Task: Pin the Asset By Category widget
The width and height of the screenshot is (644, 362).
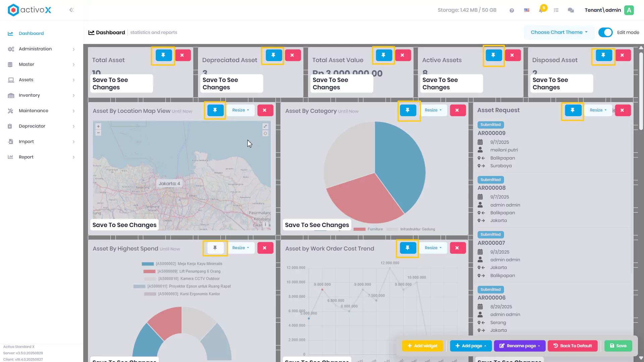Action: (x=408, y=110)
